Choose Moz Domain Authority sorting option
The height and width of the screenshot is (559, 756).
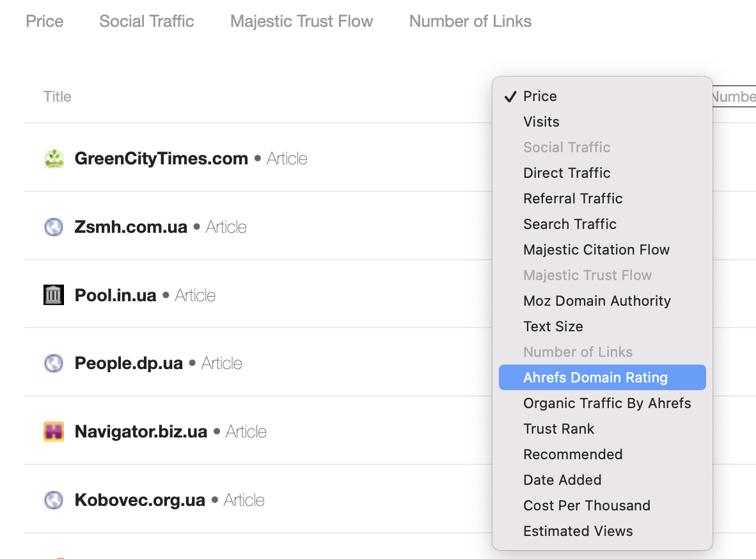(x=597, y=301)
